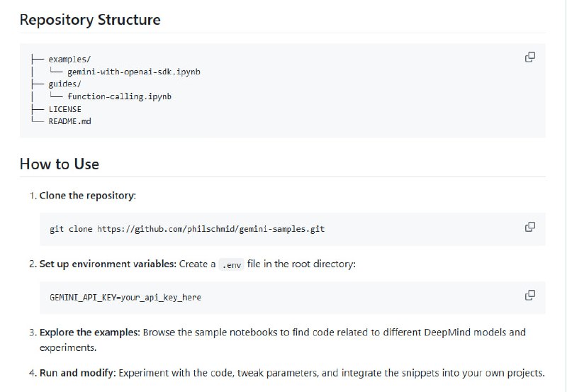Image resolution: width=567 pixels, height=392 pixels.
Task: Click the word DeepMind in step three
Action: 451,332
